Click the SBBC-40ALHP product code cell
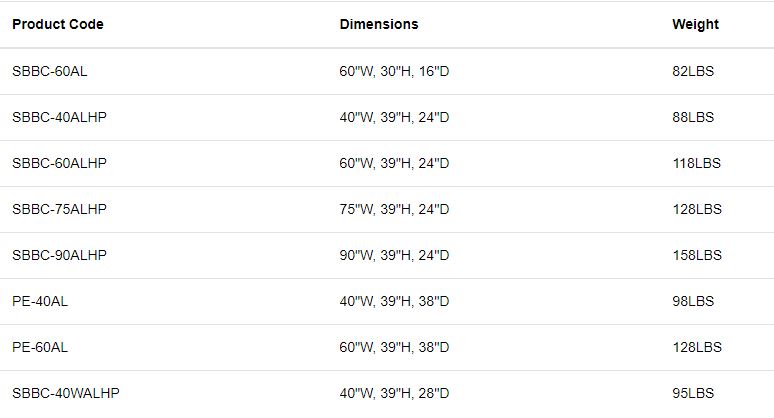Viewport: 774px width, 418px height. tap(59, 117)
